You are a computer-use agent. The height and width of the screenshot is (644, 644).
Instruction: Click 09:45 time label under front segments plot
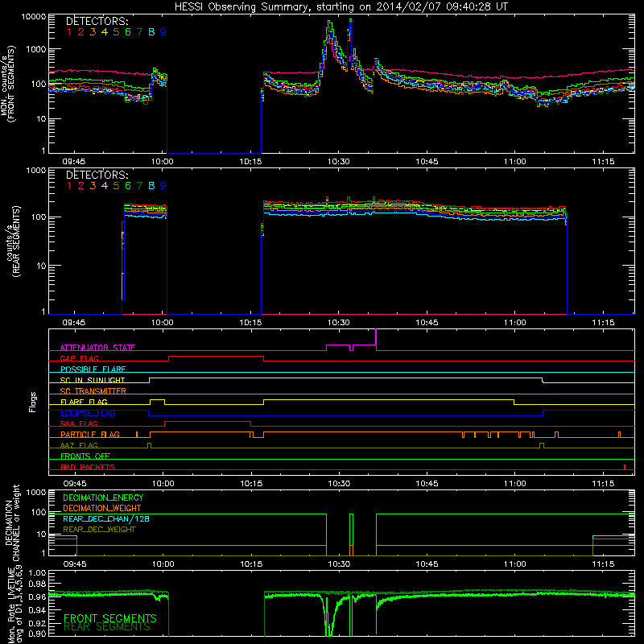click(x=74, y=162)
